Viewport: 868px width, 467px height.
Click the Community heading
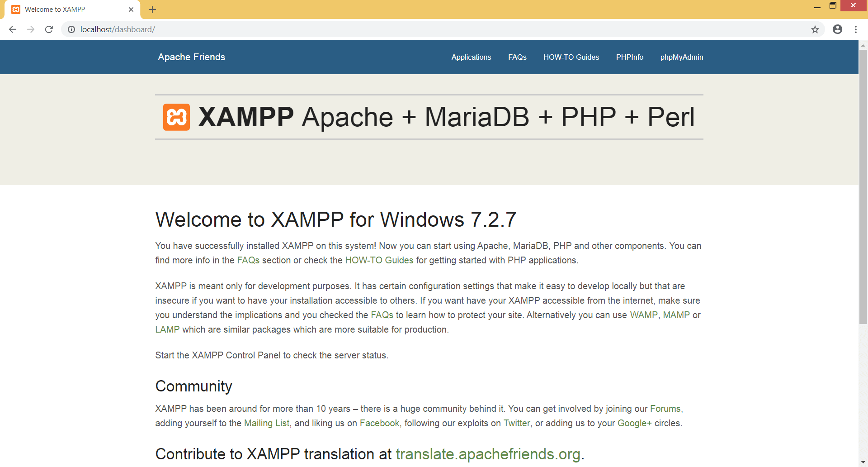point(193,386)
